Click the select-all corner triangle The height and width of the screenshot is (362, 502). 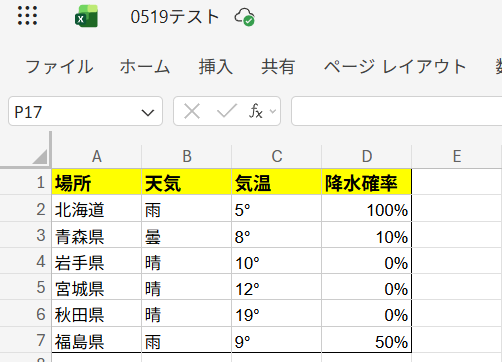40,156
